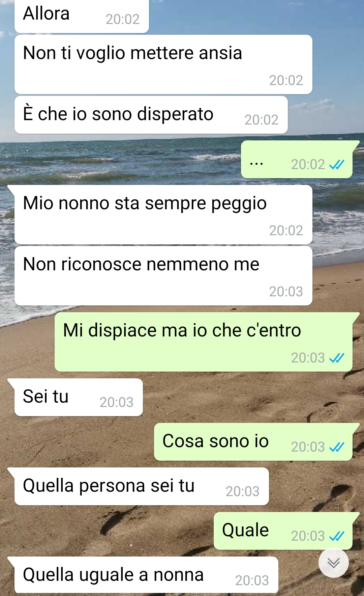
Task: Tap the "Sei tu" message bubble
Action: coord(79,397)
